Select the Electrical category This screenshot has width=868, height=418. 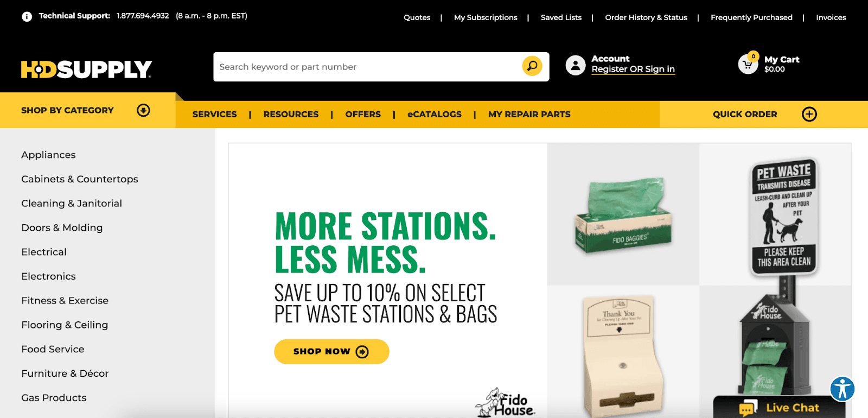44,252
